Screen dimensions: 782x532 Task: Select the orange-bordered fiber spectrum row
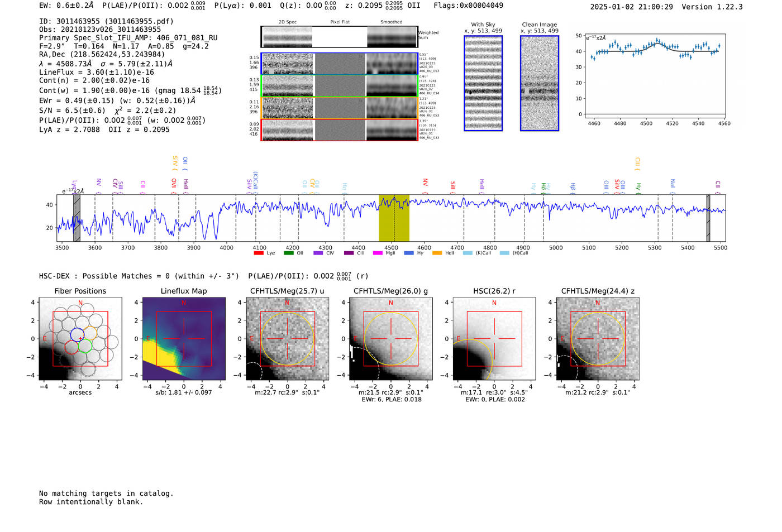pos(340,108)
